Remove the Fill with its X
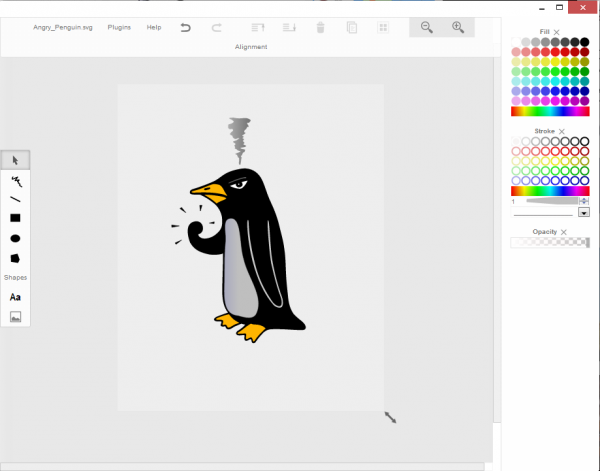Image resolution: width=600 pixels, height=471 pixels. coord(557,32)
